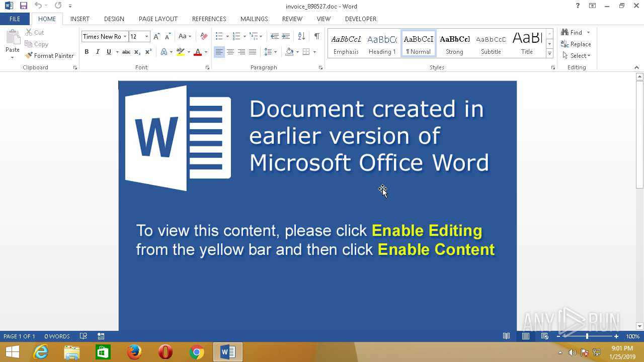Screen dimensions: 644x362
Task: Switch to Read Mode view in status bar
Action: 507,336
